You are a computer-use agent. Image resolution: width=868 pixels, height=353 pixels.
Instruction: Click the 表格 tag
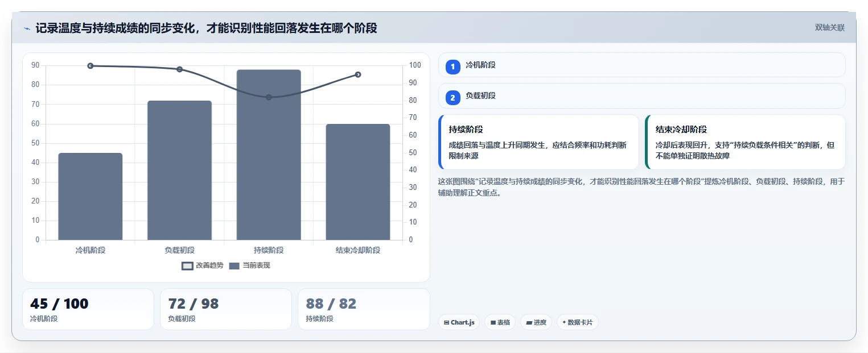point(500,322)
